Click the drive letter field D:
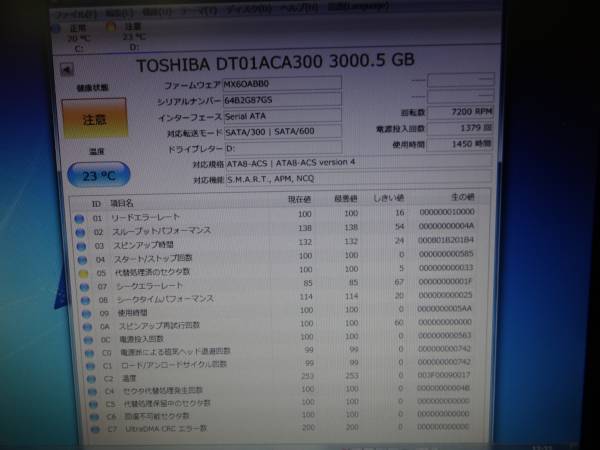The image size is (600, 450). [283, 147]
